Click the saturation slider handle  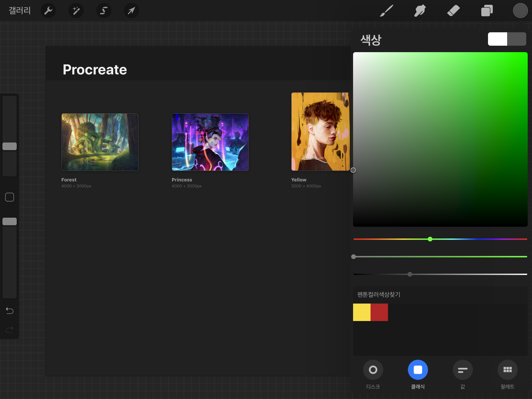(354, 257)
